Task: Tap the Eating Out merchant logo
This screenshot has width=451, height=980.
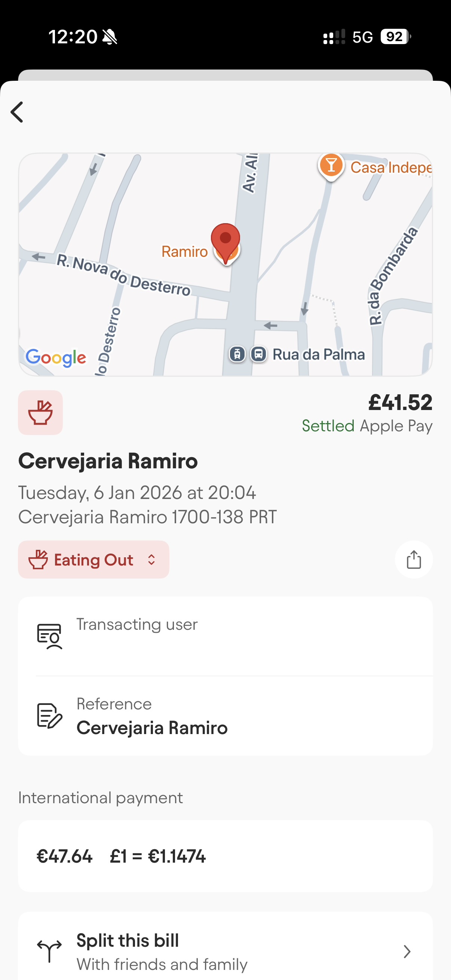Action: pos(40,413)
